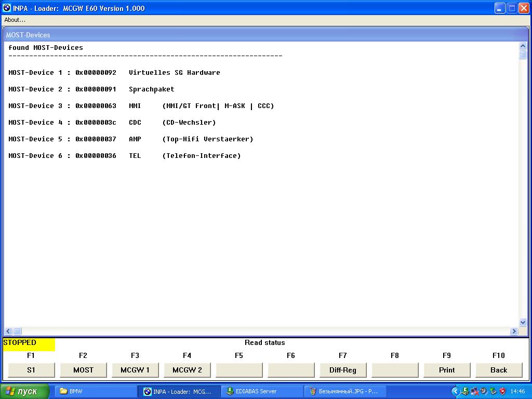Image resolution: width=532 pixels, height=399 pixels.
Task: Select the 'CD-Wechsler' device line
Action: pyautogui.click(x=112, y=123)
